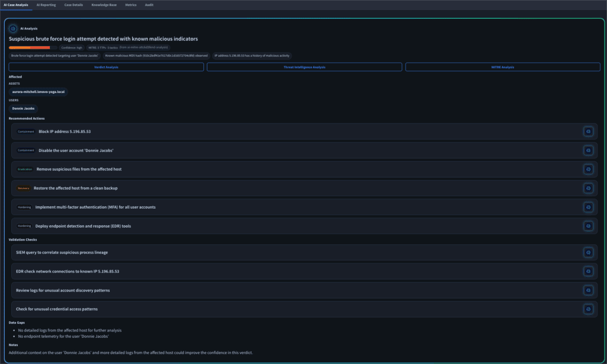Open the Knowledge Base tab
Viewport: 607px width, 364px height.
tap(104, 4)
